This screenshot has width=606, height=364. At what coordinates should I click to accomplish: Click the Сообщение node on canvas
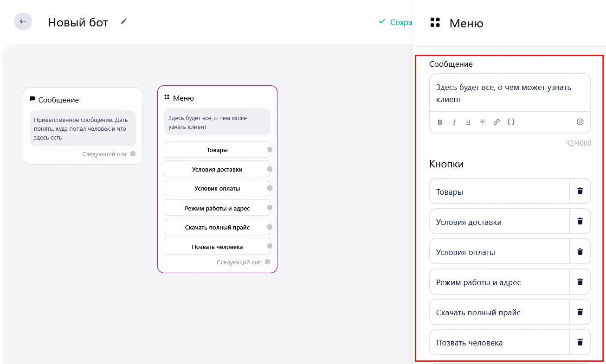pyautogui.click(x=83, y=100)
